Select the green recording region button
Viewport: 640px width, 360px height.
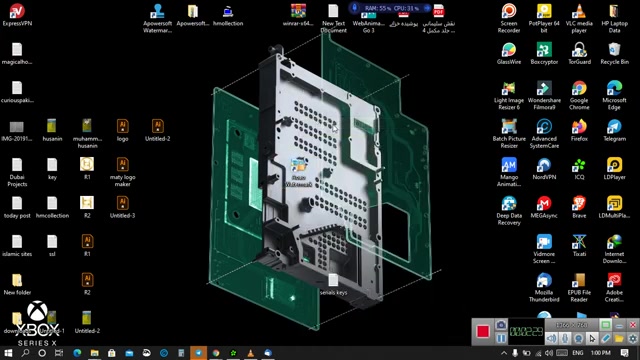[x=606, y=325]
